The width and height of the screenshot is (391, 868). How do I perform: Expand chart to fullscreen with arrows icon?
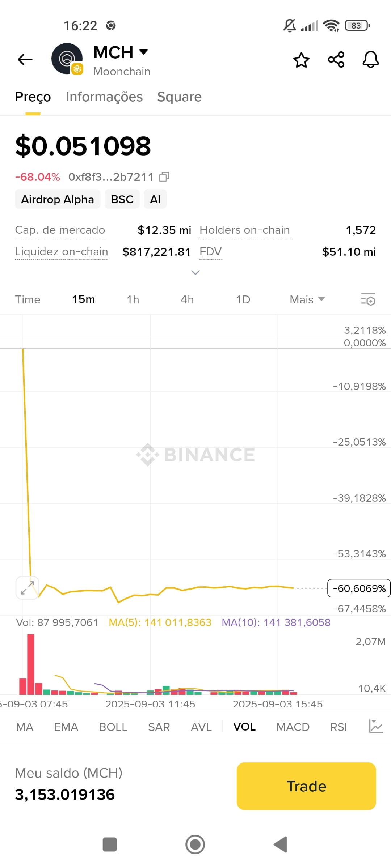28,588
